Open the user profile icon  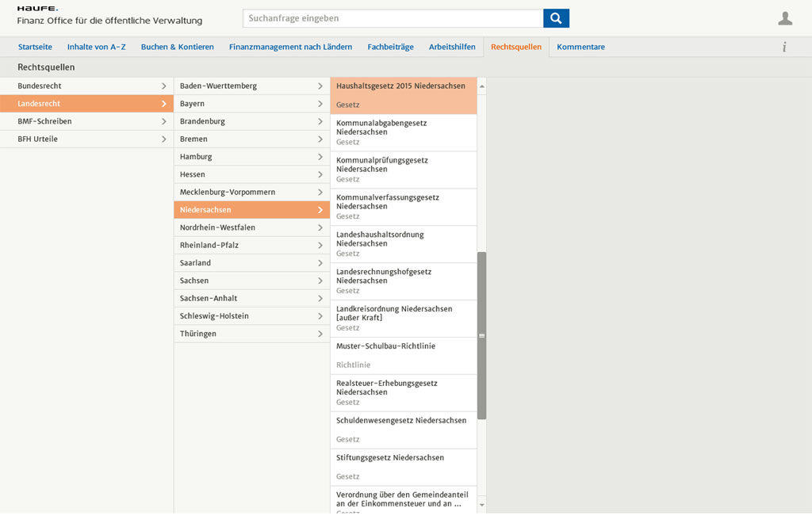[785, 18]
